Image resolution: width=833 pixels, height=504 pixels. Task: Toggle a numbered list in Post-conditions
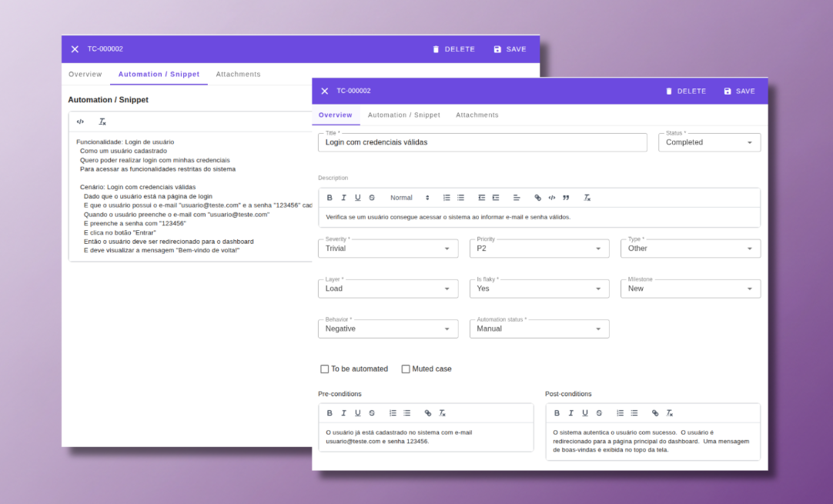[x=621, y=412]
